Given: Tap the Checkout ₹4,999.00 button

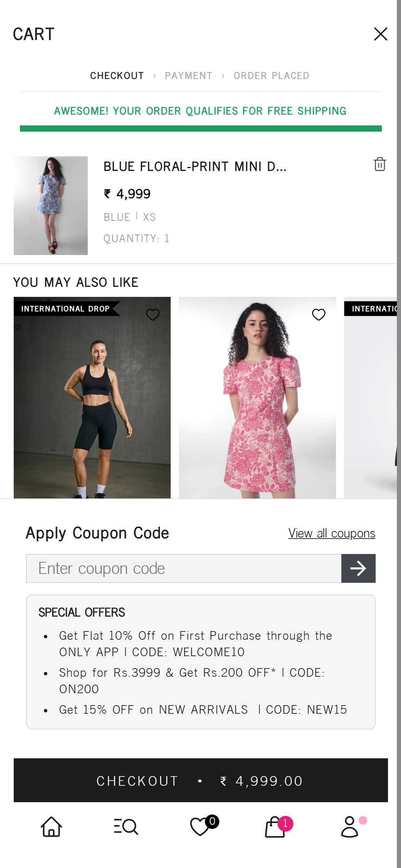Looking at the screenshot, I should 201,780.
